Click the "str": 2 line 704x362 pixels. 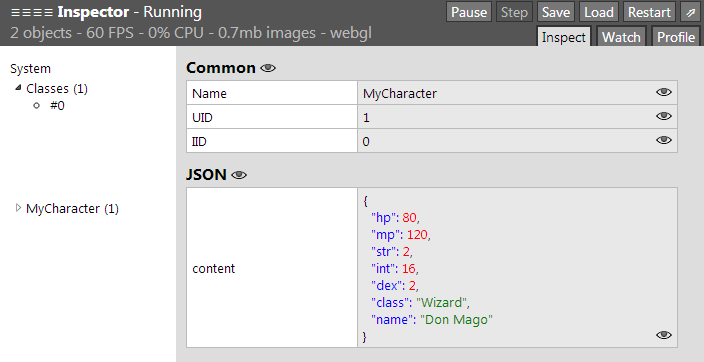[x=392, y=252]
